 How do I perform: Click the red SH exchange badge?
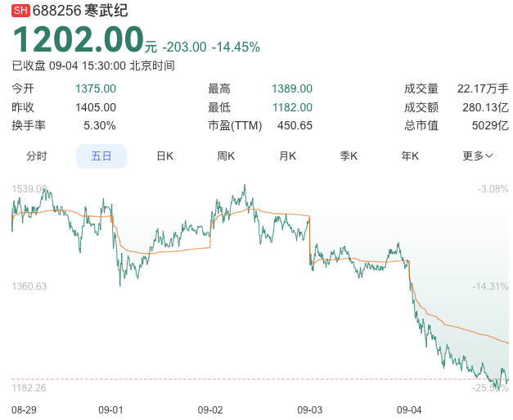click(20, 11)
